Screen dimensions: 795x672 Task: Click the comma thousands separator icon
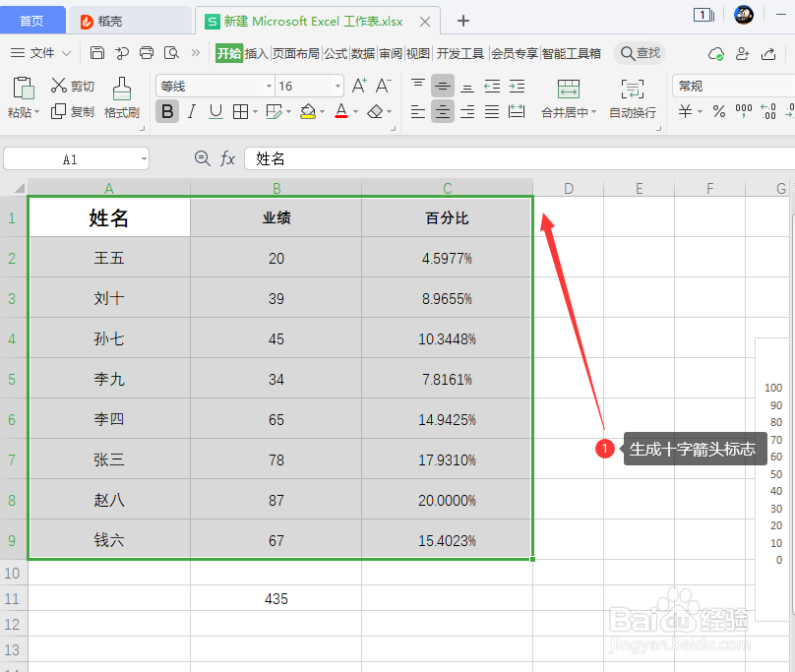[743, 110]
